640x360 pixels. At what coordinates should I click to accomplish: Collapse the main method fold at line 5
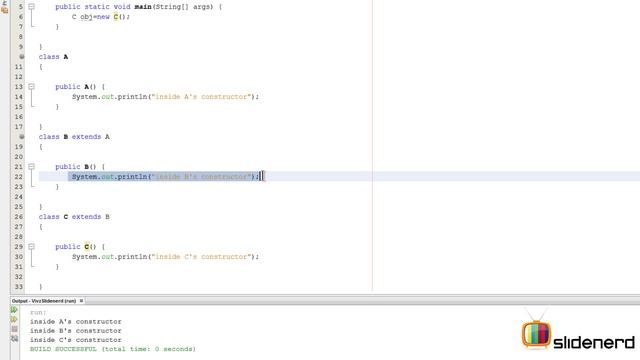(x=31, y=7)
